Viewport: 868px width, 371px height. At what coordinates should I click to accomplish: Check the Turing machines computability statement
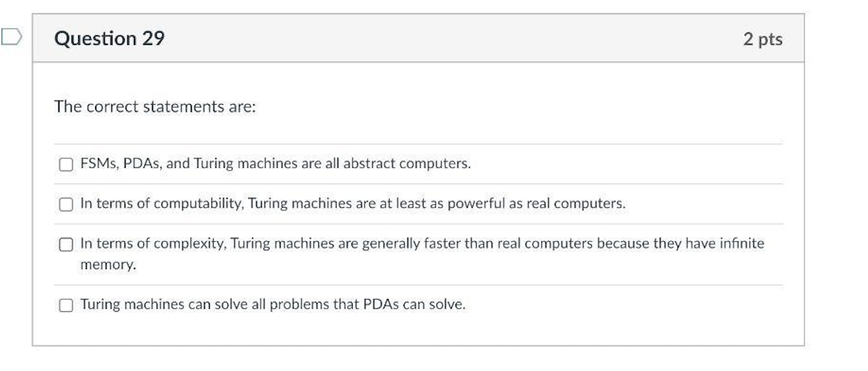click(x=66, y=204)
